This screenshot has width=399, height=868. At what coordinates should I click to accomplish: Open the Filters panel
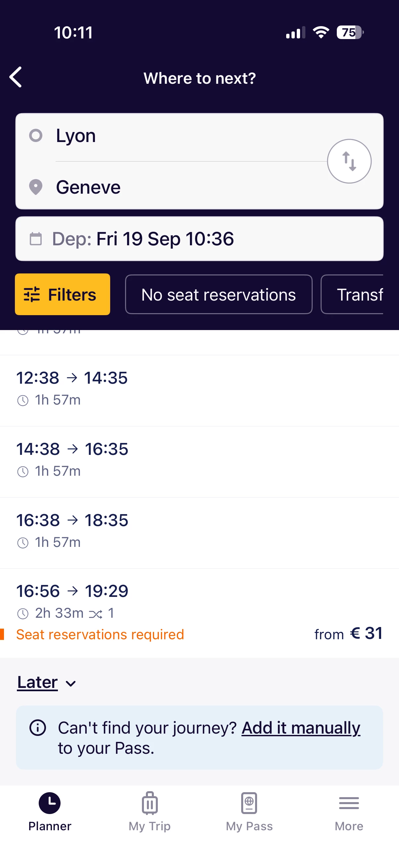(62, 295)
